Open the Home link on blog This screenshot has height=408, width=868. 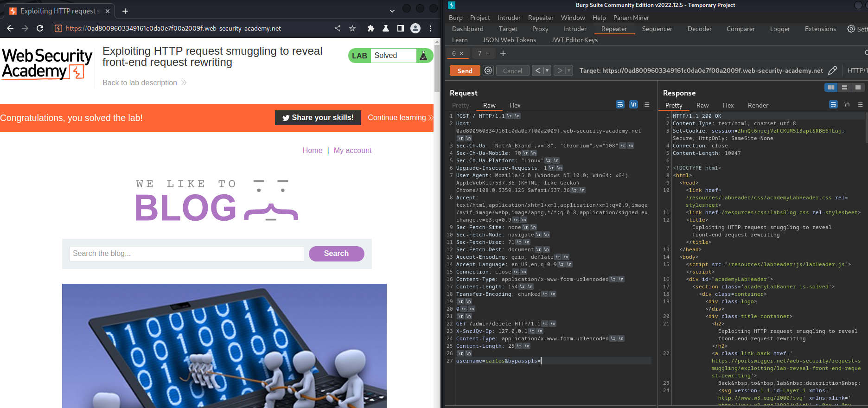click(313, 150)
